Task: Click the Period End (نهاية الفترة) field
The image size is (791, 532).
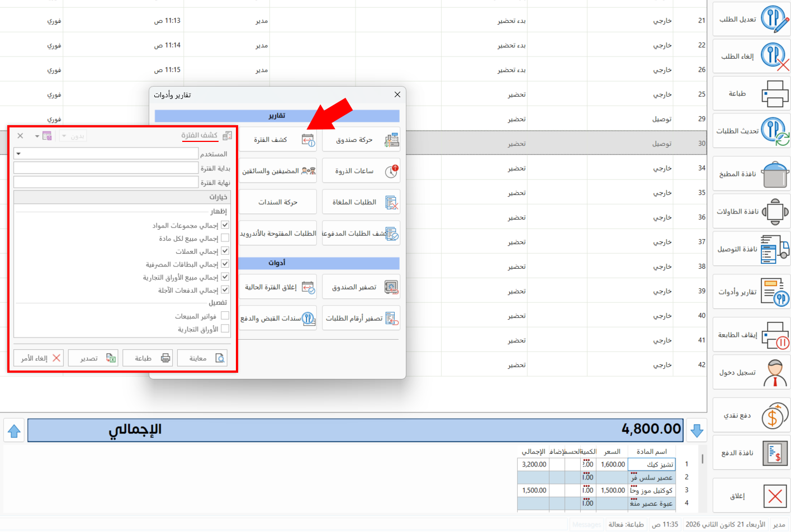Action: point(106,182)
